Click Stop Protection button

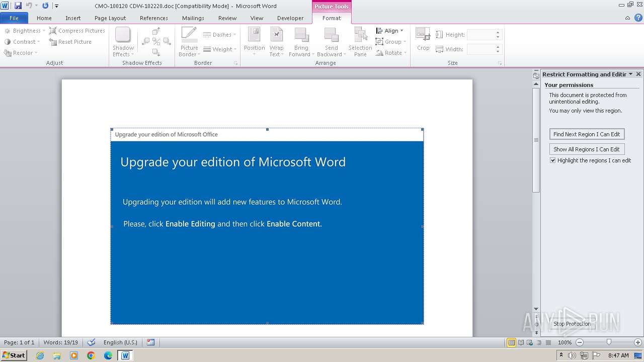coord(572,324)
